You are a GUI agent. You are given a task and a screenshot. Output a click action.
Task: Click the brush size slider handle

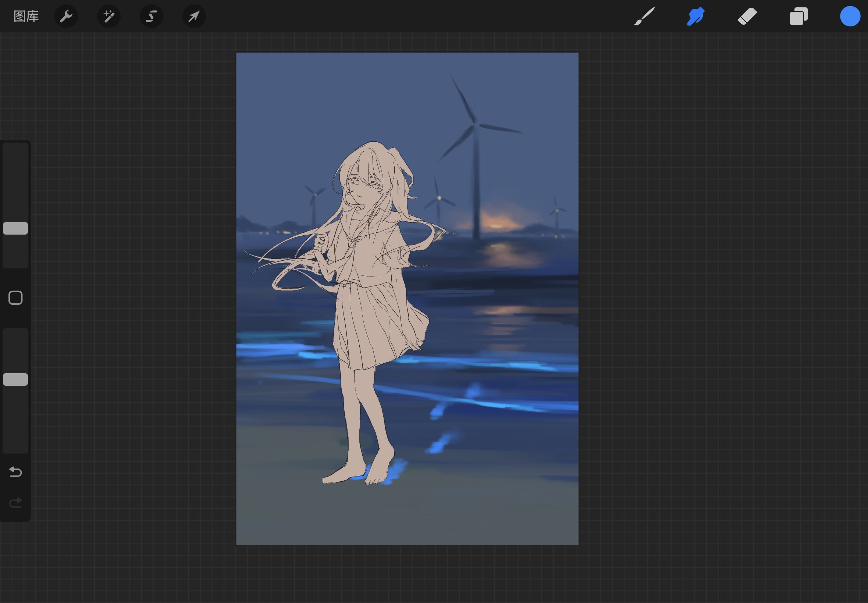tap(15, 228)
